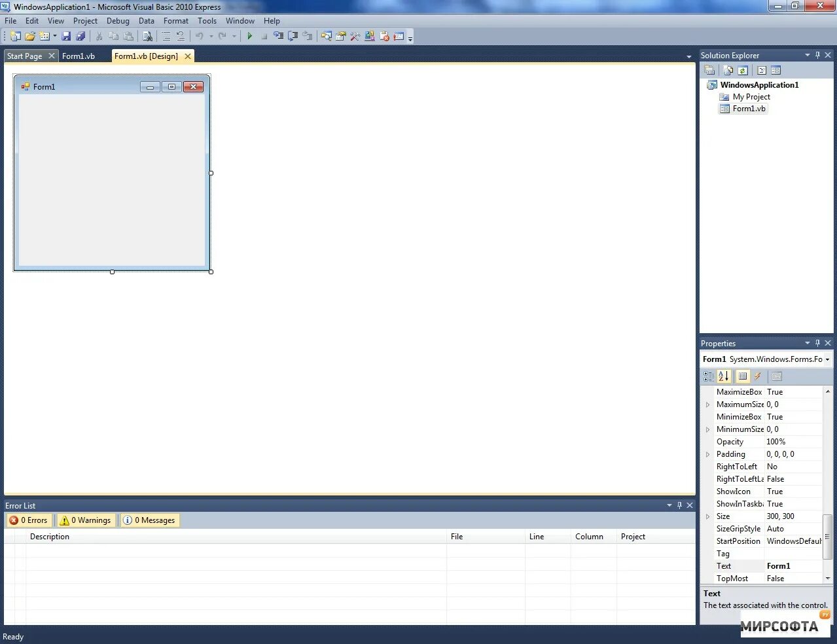837x644 pixels.
Task: Click the Copy toolbar icon
Action: tap(114, 36)
